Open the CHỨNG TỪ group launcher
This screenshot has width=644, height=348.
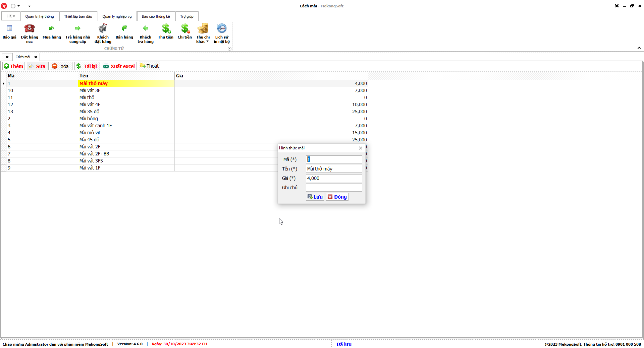(229, 49)
